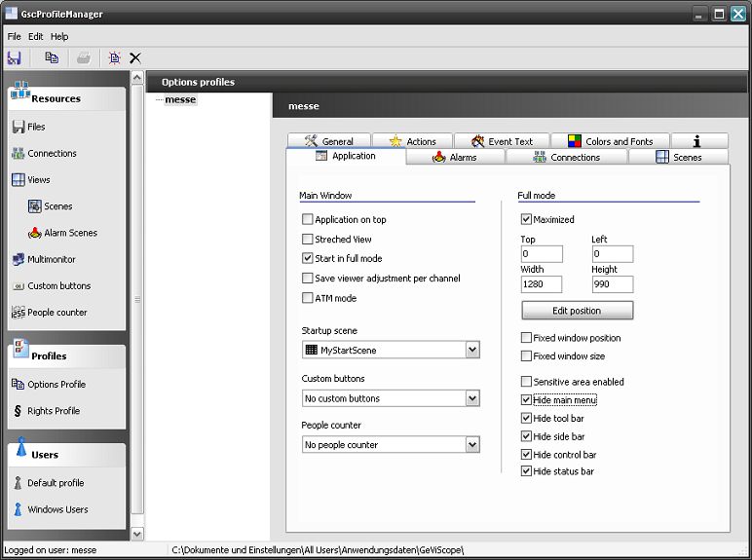Open the Edit menu
This screenshot has height=560, width=752.
36,36
